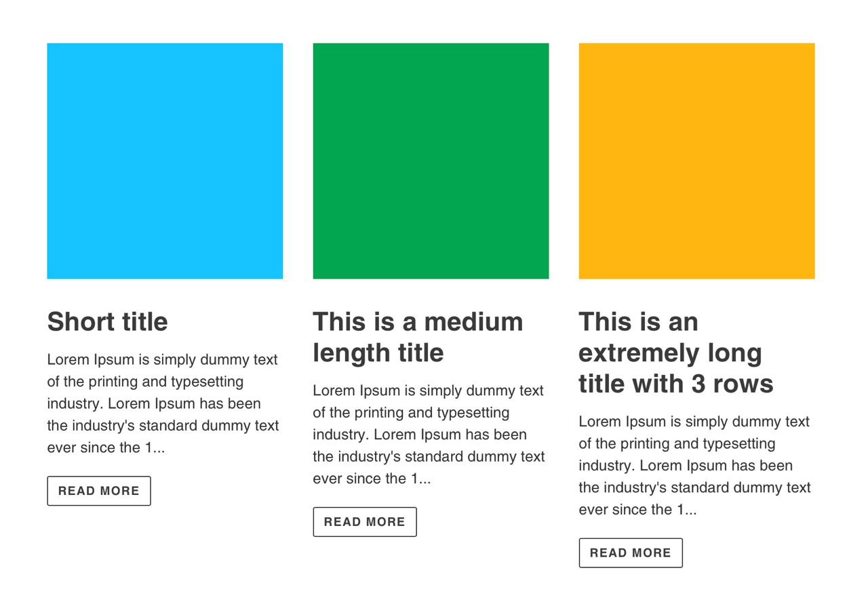Image resolution: width=868 pixels, height=604 pixels.
Task: Select the first card
Action: point(165,271)
